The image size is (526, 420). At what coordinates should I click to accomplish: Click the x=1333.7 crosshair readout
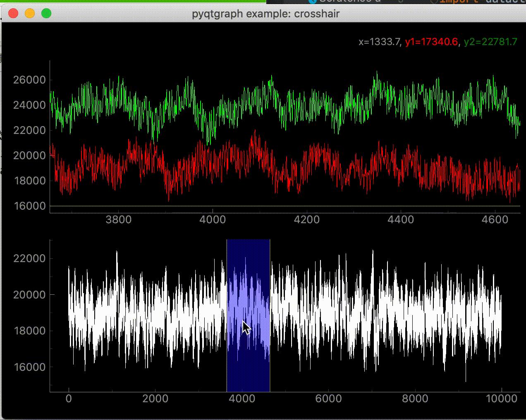pyautogui.click(x=380, y=42)
